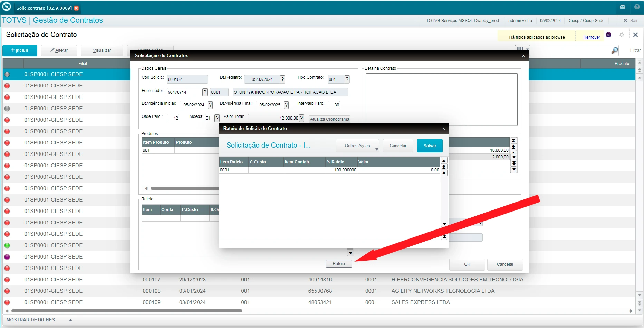Image resolution: width=644 pixels, height=328 pixels.
Task: Open the lookup icon next to Dt.Registro
Action: coord(282,79)
